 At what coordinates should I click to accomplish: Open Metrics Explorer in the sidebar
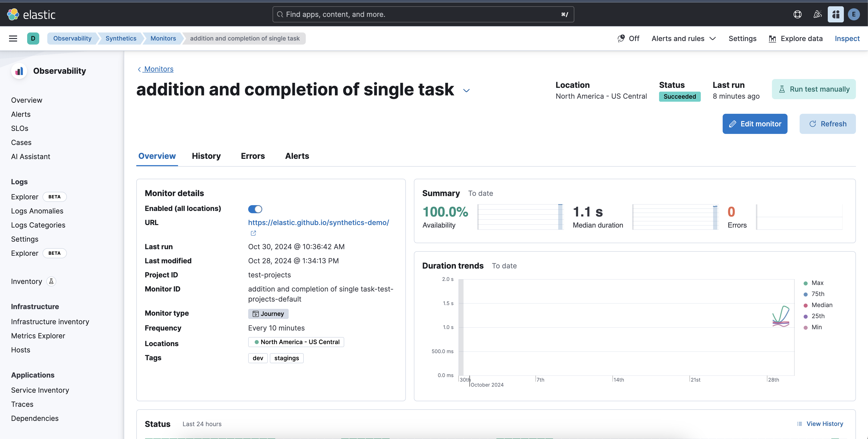point(38,336)
